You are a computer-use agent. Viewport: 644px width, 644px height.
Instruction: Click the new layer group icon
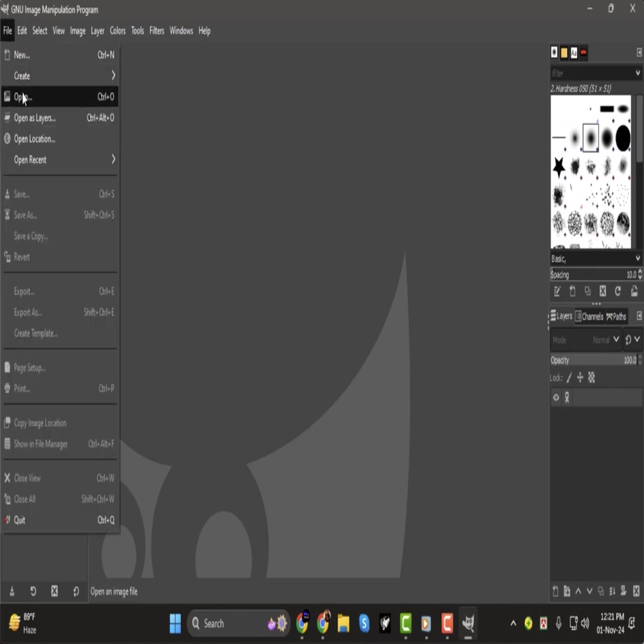[567, 591]
